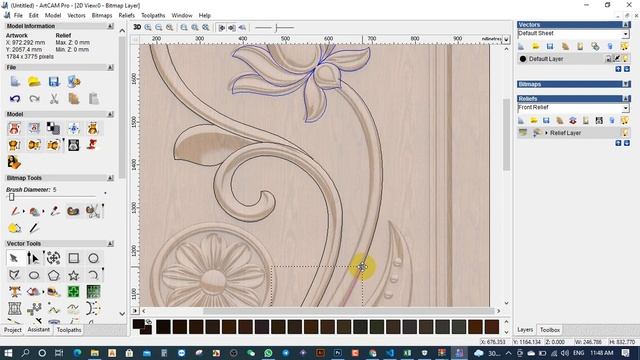Select the Transform Vectors tool
The height and width of the screenshot is (360, 640).
coord(53,258)
